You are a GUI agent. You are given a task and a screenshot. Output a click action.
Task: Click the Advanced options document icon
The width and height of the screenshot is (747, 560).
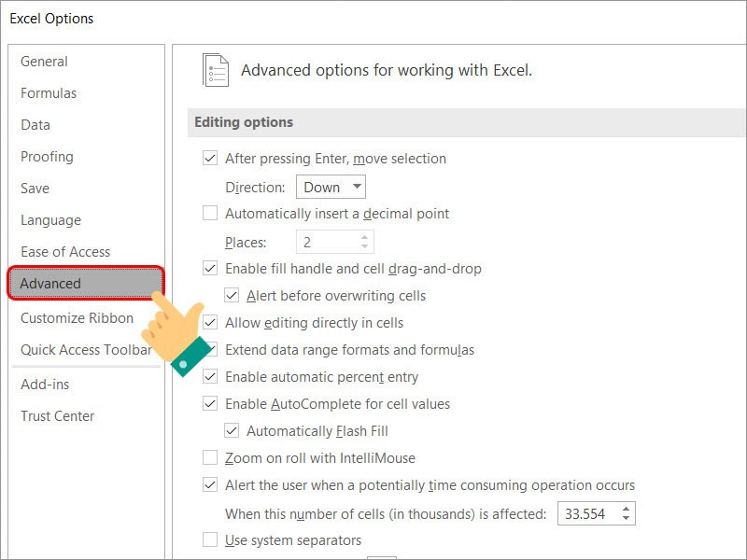pos(216,70)
